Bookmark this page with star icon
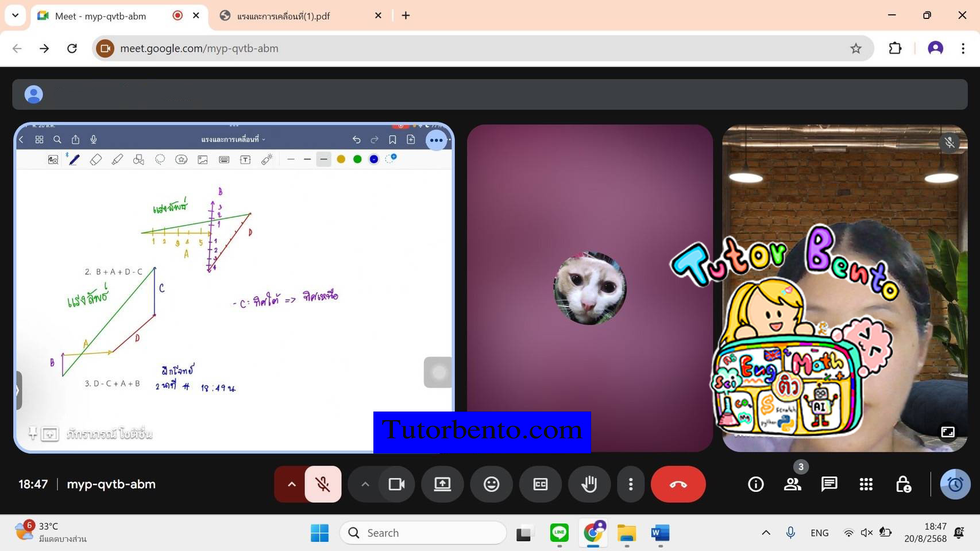980x551 pixels. point(856,48)
